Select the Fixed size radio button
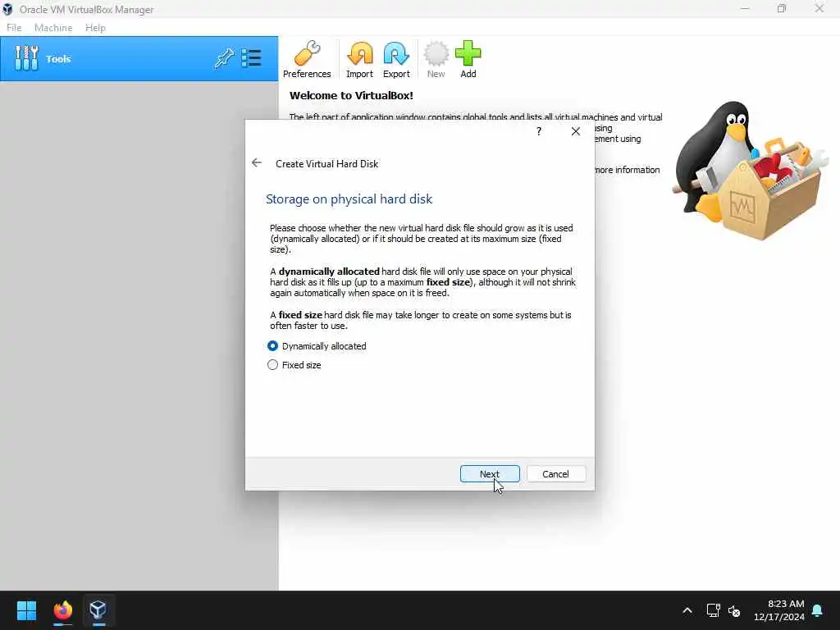840x630 pixels. pyautogui.click(x=272, y=365)
